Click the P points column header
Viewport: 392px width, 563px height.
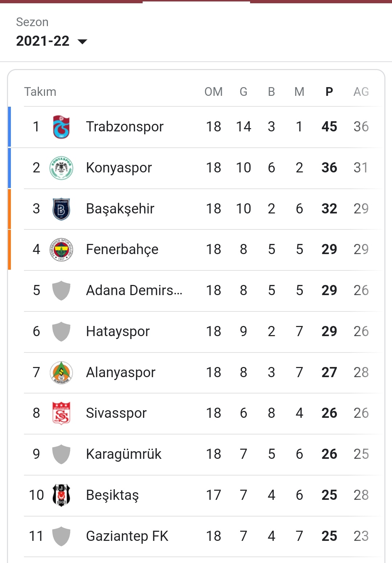coord(329,91)
